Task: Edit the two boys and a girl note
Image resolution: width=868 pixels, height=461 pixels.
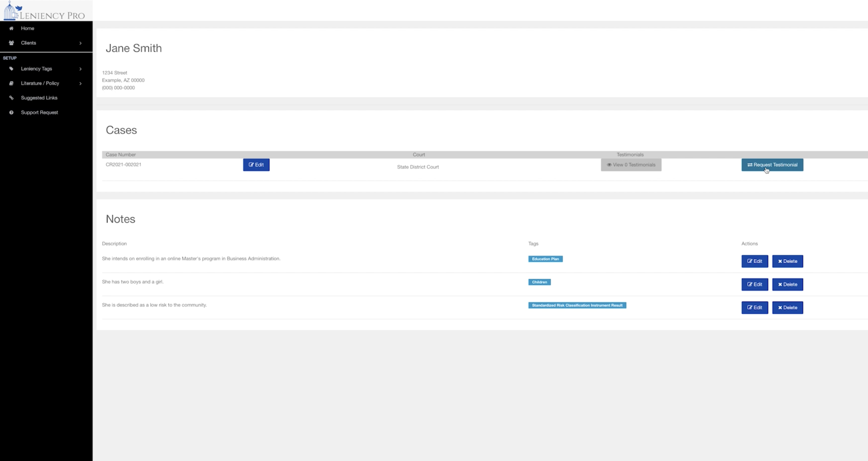Action: pyautogui.click(x=754, y=284)
